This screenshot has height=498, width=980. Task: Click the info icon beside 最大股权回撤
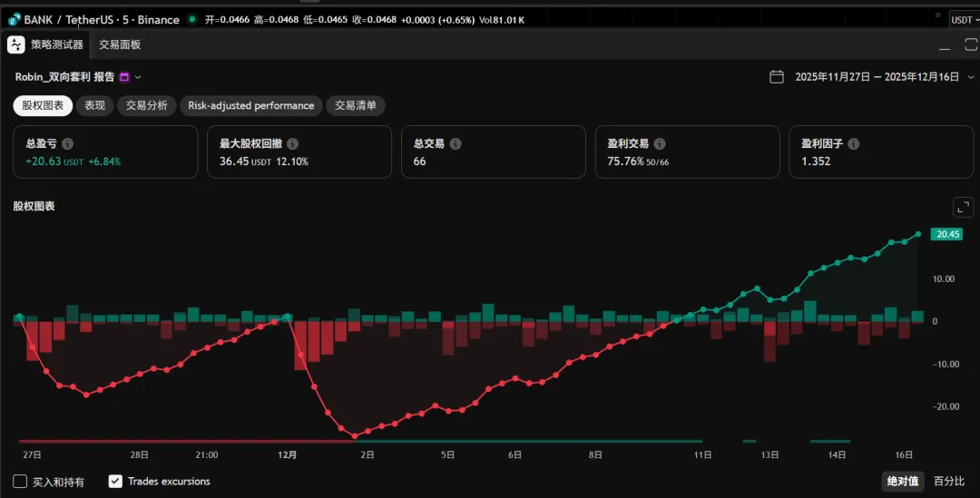tap(293, 144)
